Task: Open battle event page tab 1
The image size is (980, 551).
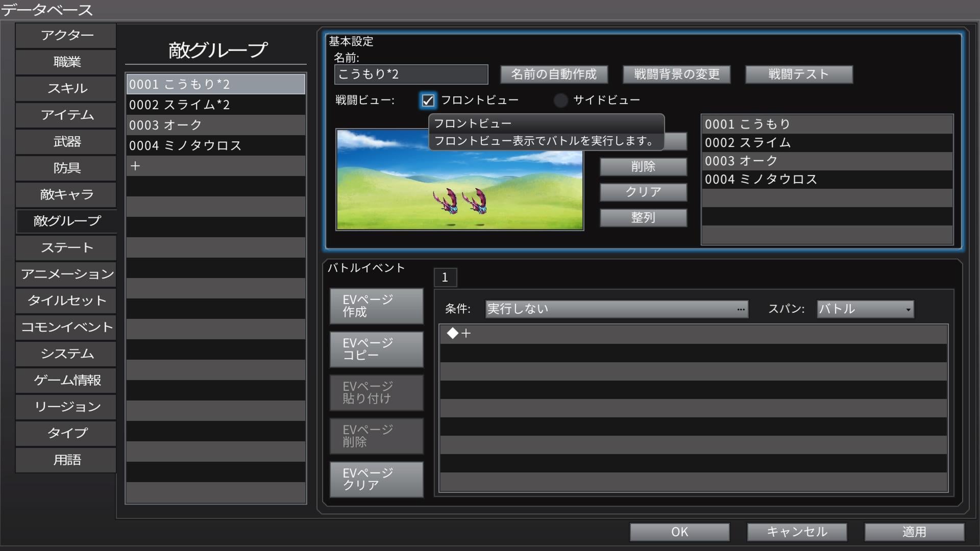Action: tap(445, 278)
